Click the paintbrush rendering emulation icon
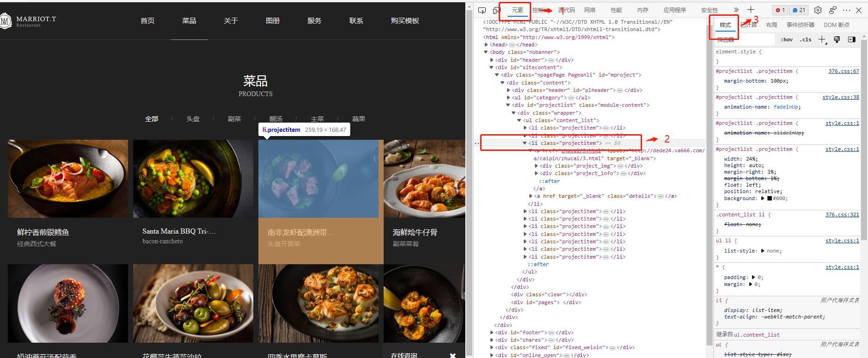Screen dimensions: 868x358 [837, 39]
